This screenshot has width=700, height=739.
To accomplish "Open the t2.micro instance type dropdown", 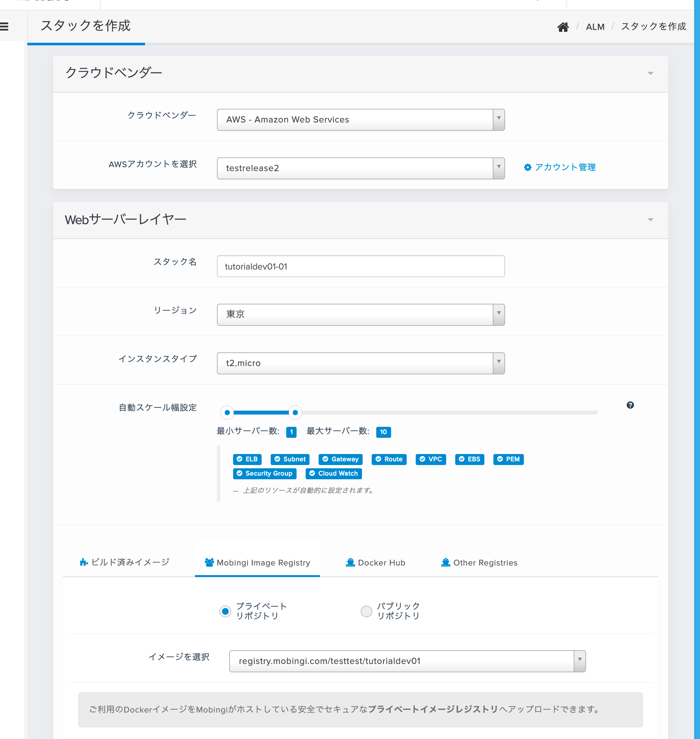I will (360, 363).
